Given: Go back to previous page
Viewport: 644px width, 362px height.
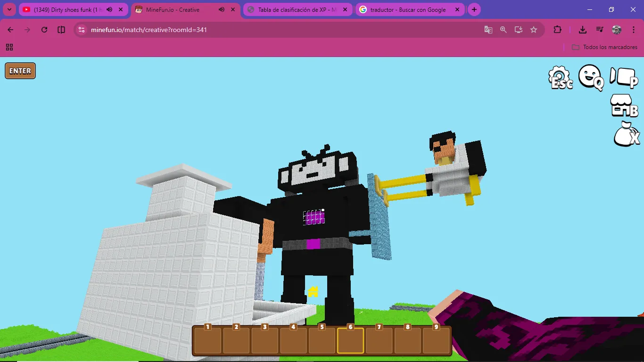Looking at the screenshot, I should 10,30.
